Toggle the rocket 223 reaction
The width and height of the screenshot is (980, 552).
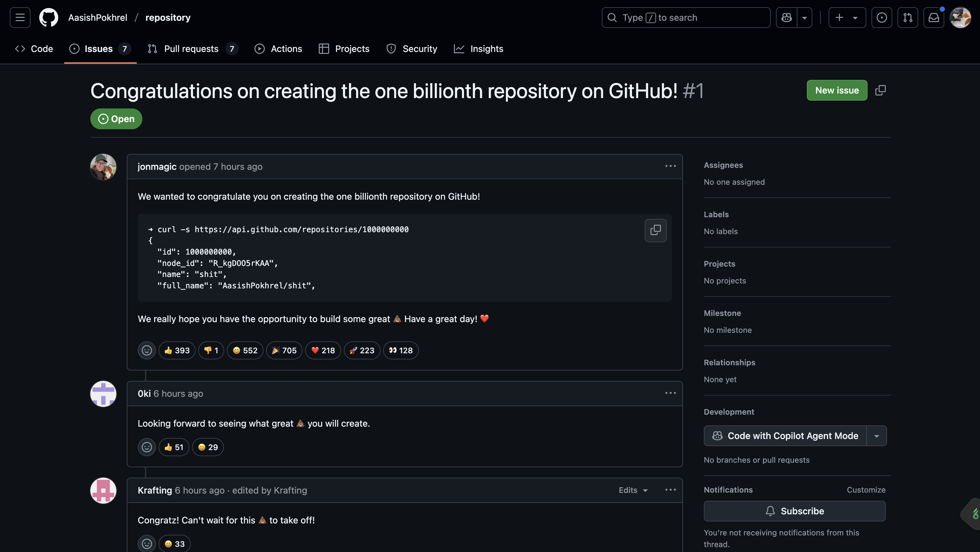click(362, 350)
